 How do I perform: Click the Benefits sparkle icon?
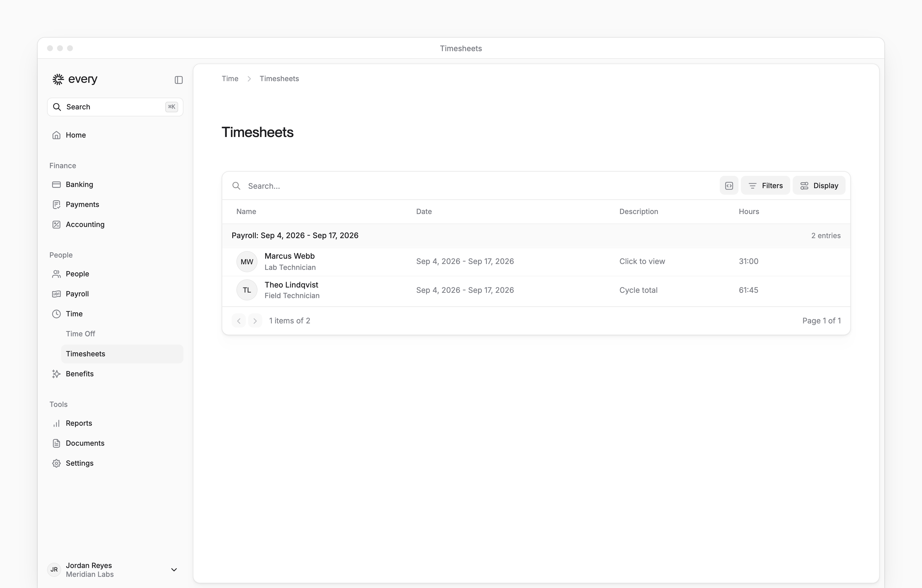(56, 374)
